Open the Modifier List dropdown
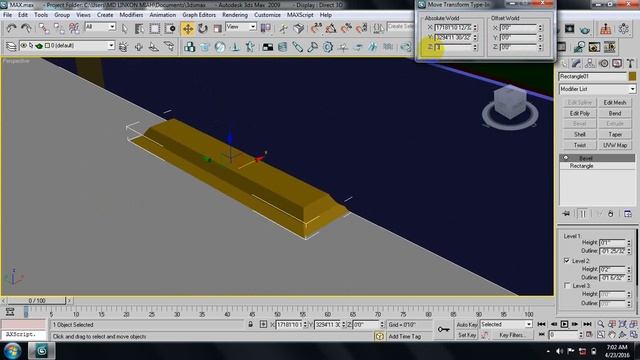This screenshot has width=640, height=360. [x=597, y=89]
